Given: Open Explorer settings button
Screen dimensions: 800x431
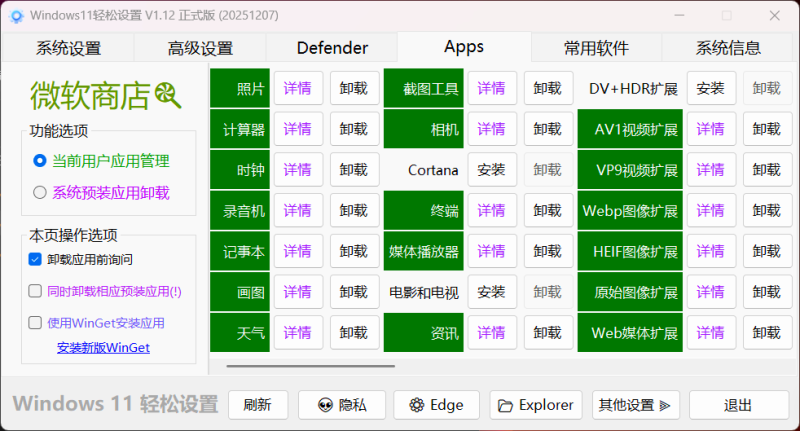Looking at the screenshot, I should coord(536,405).
